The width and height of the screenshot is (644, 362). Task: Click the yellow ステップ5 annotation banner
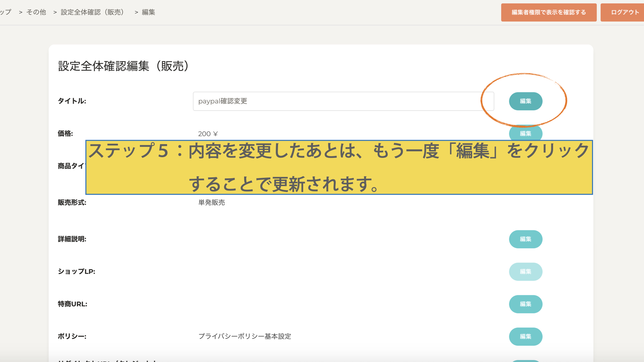[x=339, y=167]
